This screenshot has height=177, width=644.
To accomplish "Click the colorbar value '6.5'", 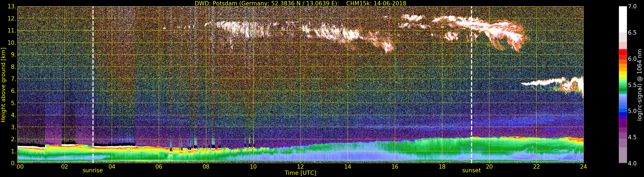I will (632, 33).
